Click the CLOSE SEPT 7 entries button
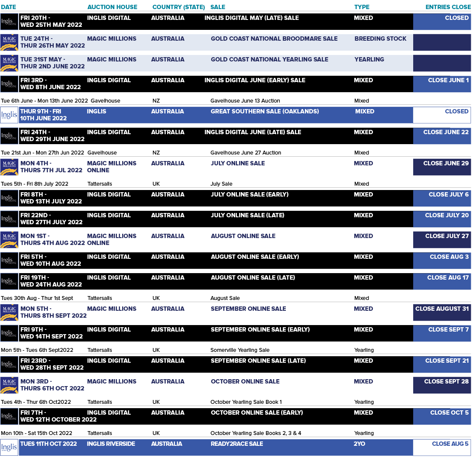The image size is (476, 464). point(442,333)
